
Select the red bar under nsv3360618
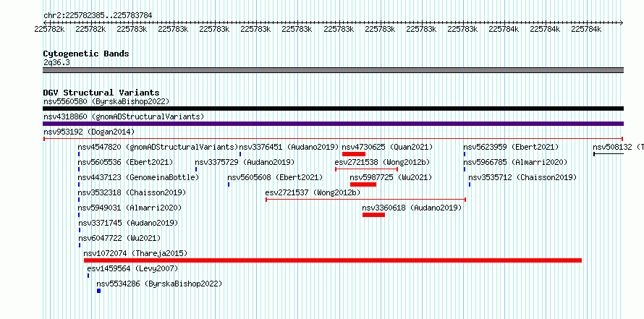(374, 215)
